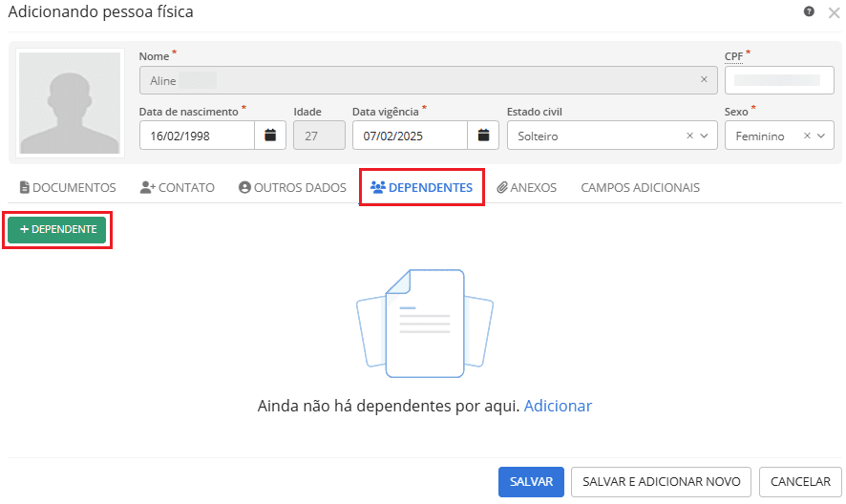Click the empty-state document illustration
The height and width of the screenshot is (504, 846).
coord(425,323)
